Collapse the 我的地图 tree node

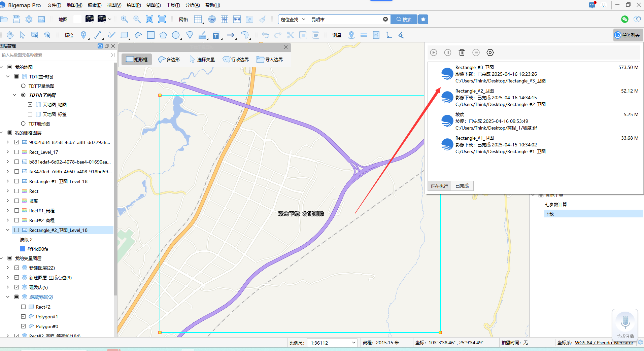pyautogui.click(x=1, y=67)
